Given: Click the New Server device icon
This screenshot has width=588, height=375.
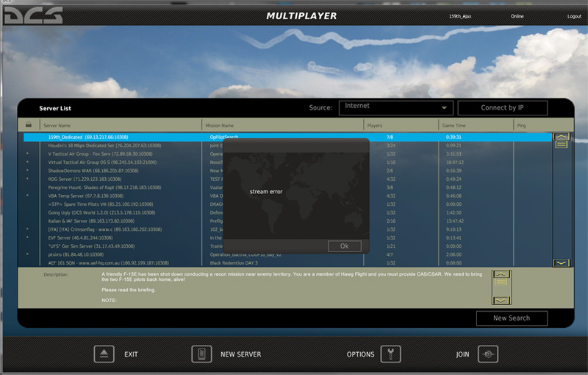Looking at the screenshot, I should pyautogui.click(x=201, y=354).
